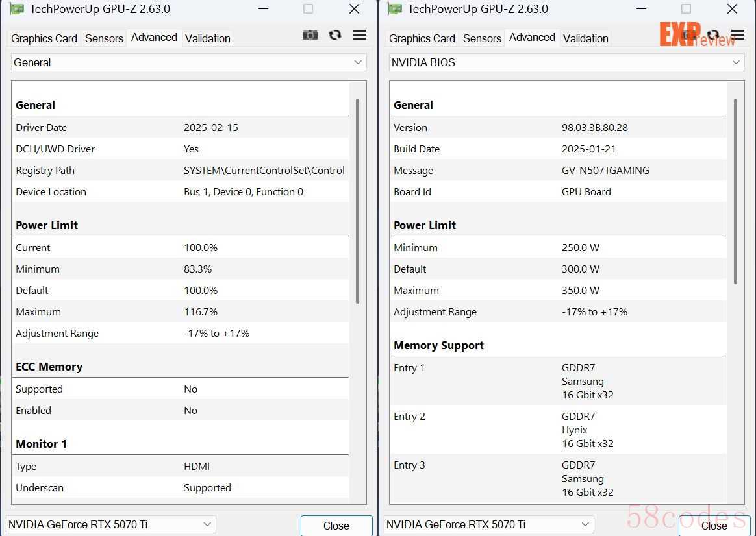Expand the NVIDIA BIOS category dropdown
The width and height of the screenshot is (756, 536).
[566, 62]
